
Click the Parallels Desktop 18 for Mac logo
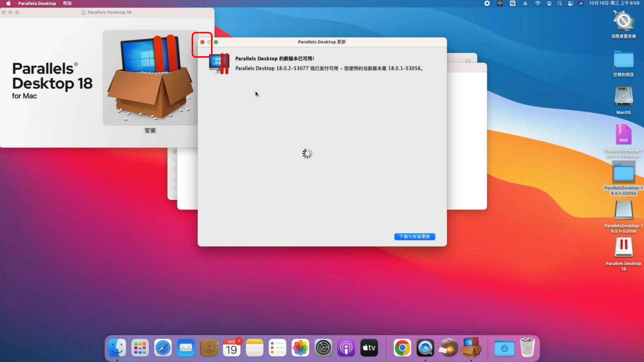pos(52,80)
